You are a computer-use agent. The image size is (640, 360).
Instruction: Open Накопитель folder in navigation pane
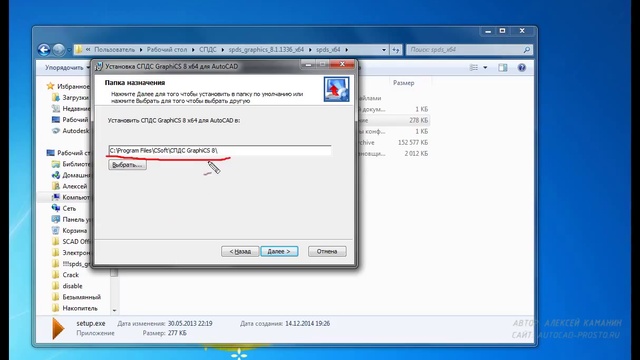(75, 308)
